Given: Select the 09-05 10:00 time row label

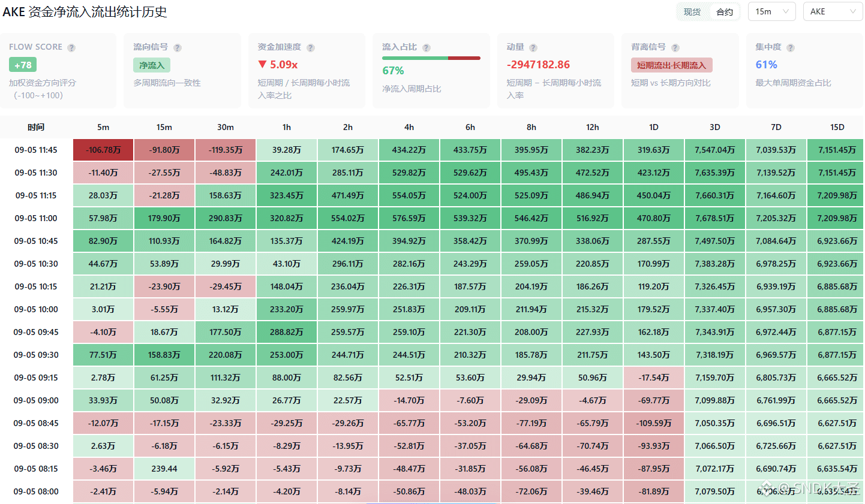Looking at the screenshot, I should [x=36, y=309].
